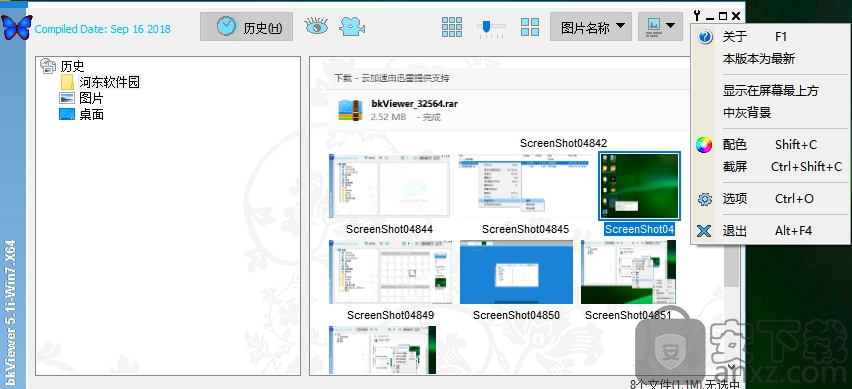Open ScreenShot04851 thumbnail
Viewport: 852px width, 389px height.
[629, 272]
